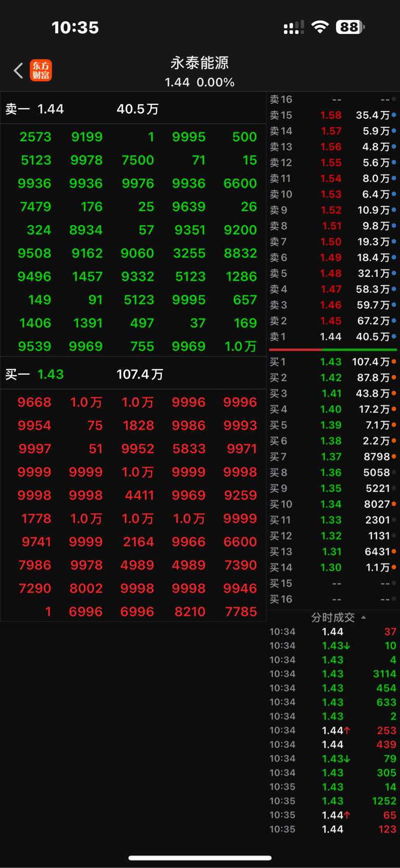The width and height of the screenshot is (400, 868).
Task: Tap the 卖8 price 1.51
Action: point(331,226)
